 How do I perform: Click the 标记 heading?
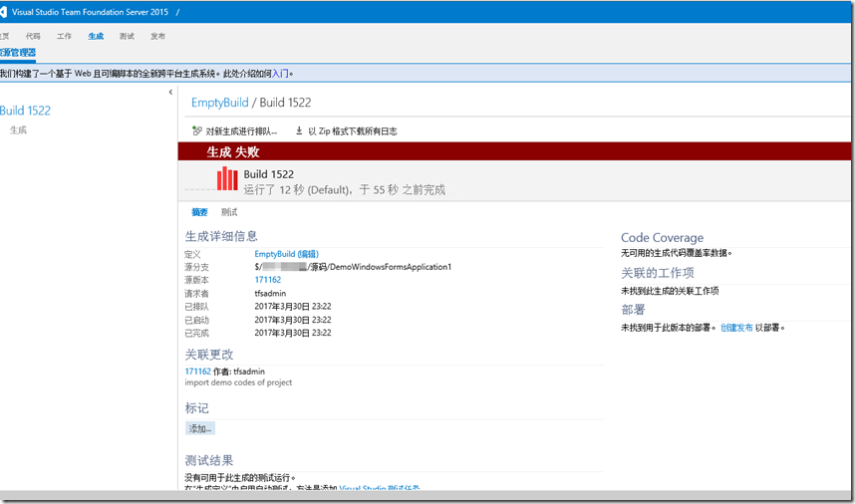[x=196, y=408]
